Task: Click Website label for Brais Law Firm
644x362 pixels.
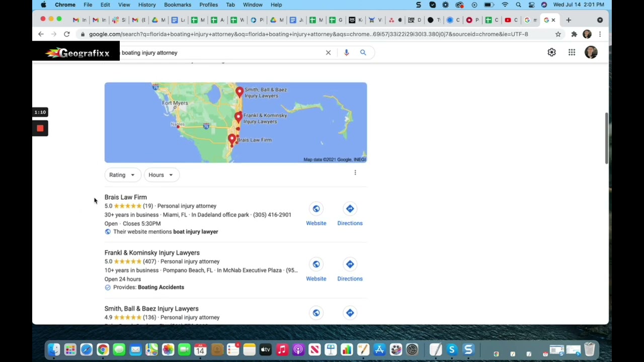Action: coord(316,223)
